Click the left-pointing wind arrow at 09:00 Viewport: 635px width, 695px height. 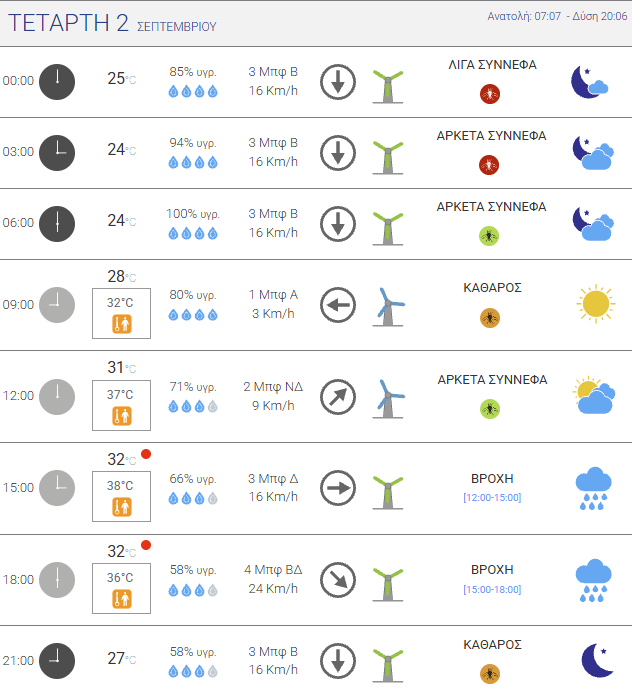click(338, 305)
